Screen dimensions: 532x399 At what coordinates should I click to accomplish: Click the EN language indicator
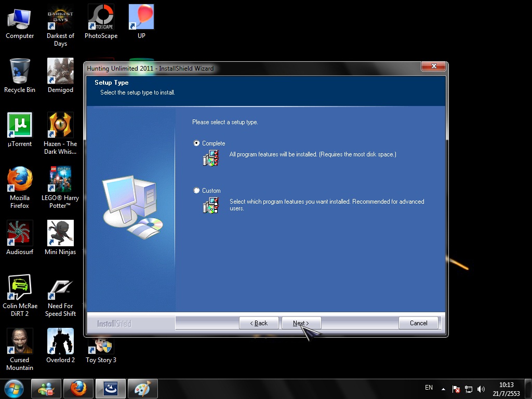click(429, 388)
